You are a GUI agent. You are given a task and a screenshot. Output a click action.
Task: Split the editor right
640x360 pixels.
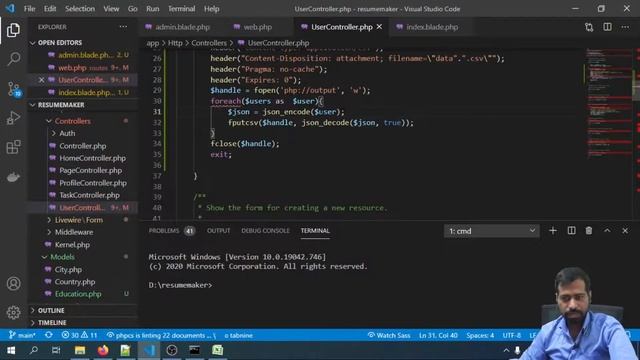tap(607, 27)
